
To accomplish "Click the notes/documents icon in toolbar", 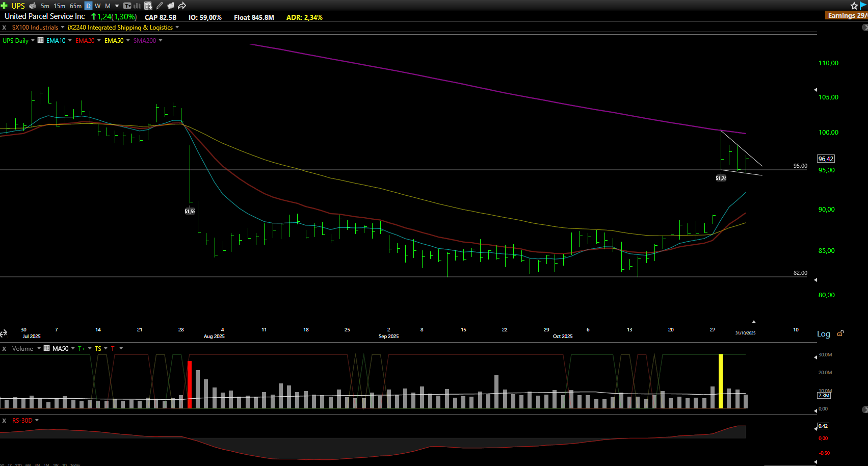I will point(170,6).
